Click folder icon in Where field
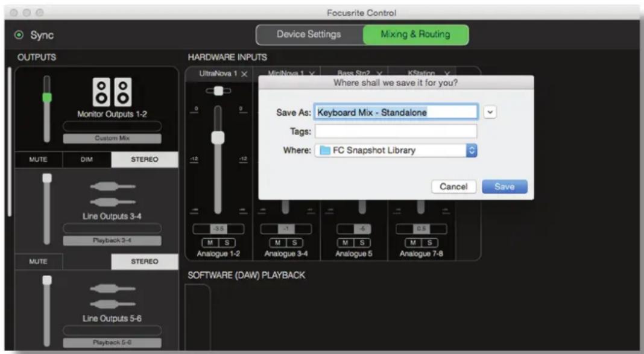 click(x=325, y=150)
